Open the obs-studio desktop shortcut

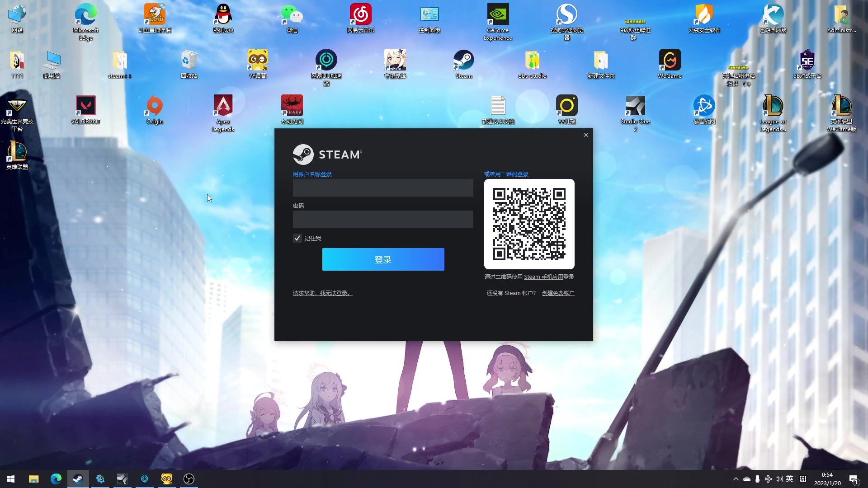click(x=532, y=61)
